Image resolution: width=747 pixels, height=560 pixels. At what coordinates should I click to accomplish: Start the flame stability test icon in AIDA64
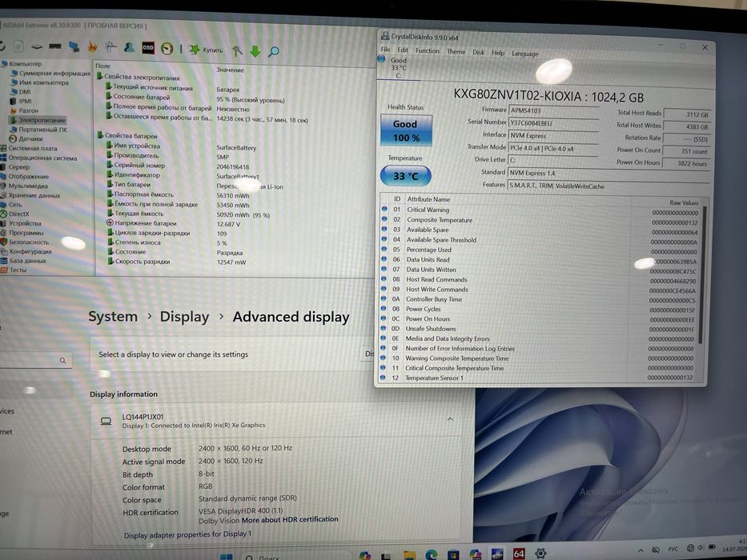(92, 46)
